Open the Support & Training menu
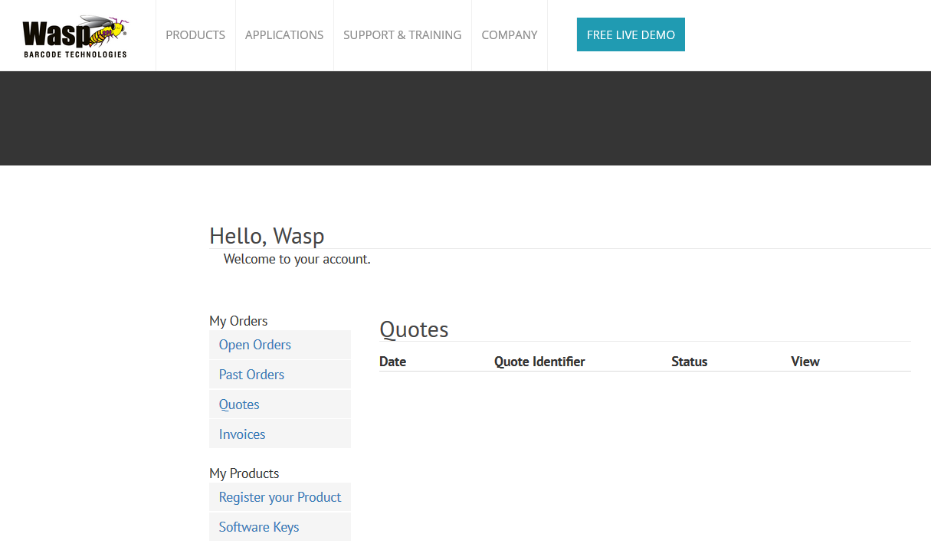 pos(402,35)
